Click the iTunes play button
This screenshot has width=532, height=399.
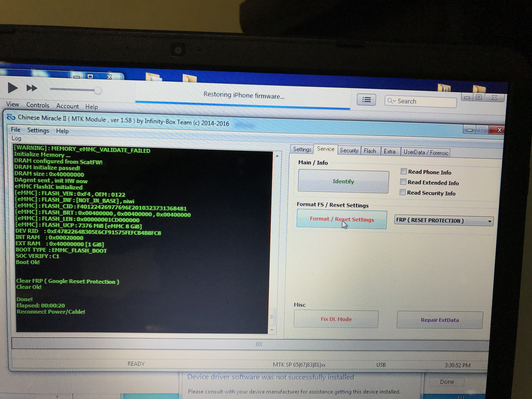pyautogui.click(x=12, y=88)
